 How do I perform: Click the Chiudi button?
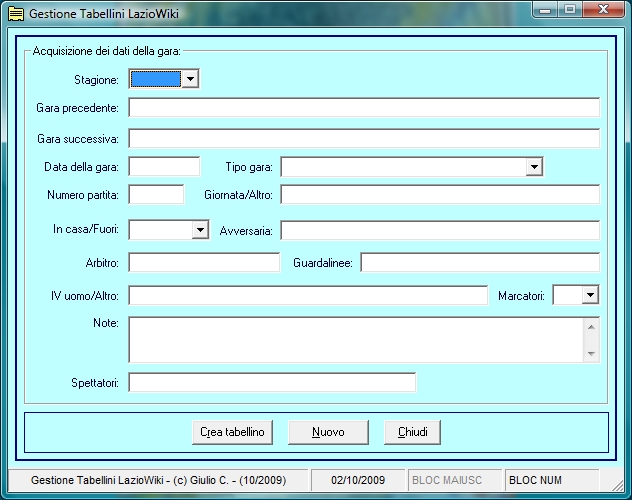412,432
